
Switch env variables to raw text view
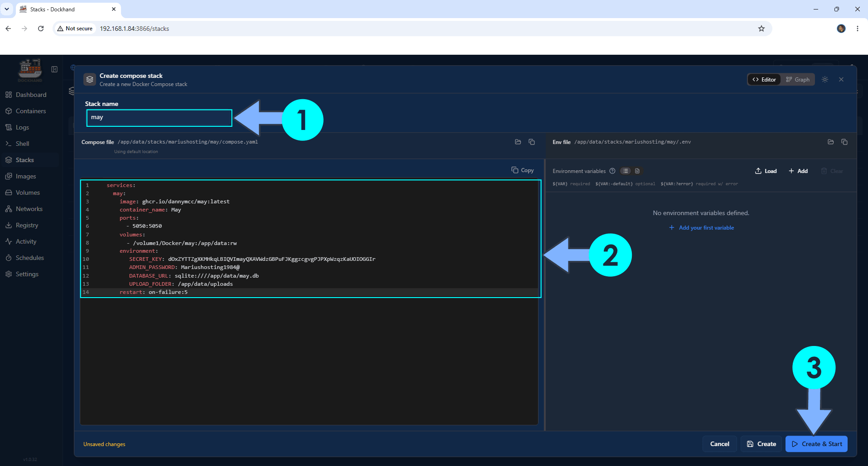click(637, 171)
